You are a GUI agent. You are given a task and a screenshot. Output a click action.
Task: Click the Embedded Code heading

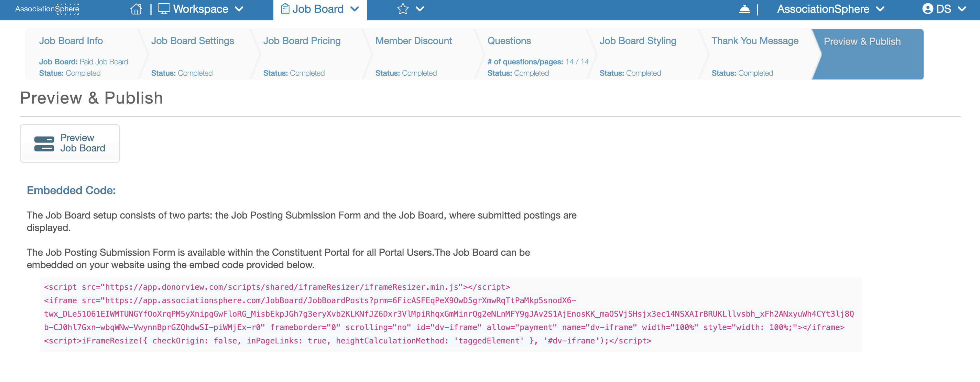pyautogui.click(x=71, y=190)
